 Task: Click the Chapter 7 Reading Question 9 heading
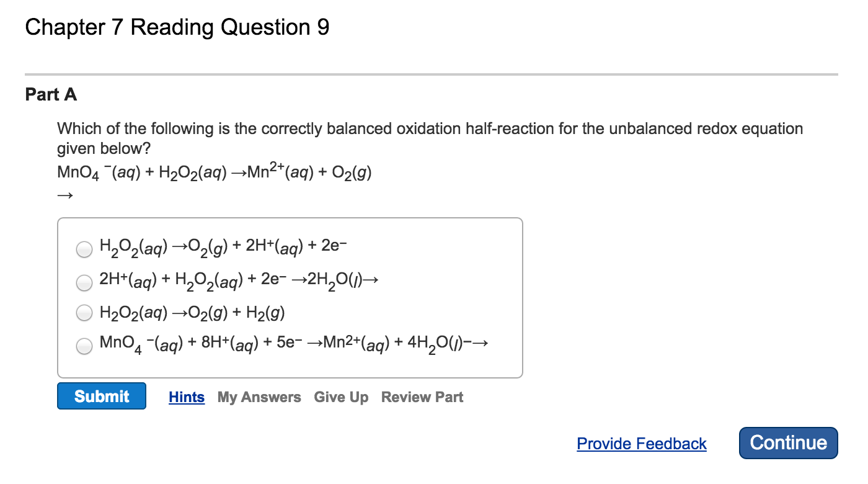(x=177, y=28)
